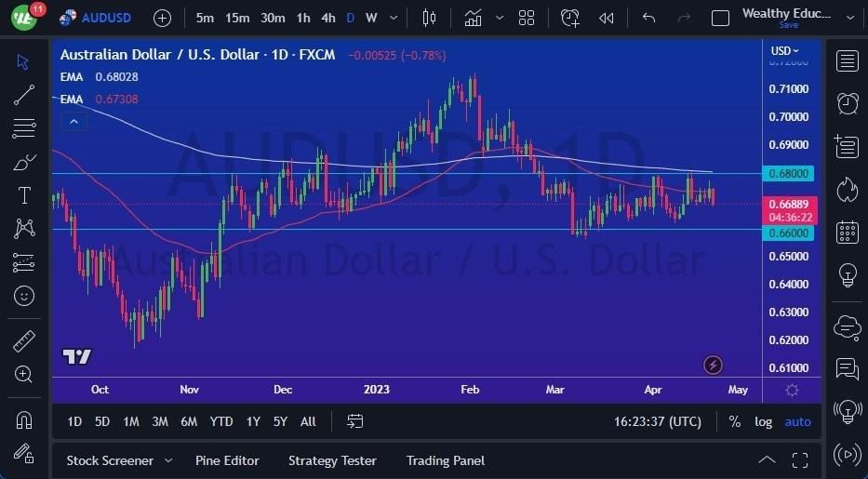Collapse the indicator legend chevron
This screenshot has width=868, height=479.
pyautogui.click(x=73, y=122)
